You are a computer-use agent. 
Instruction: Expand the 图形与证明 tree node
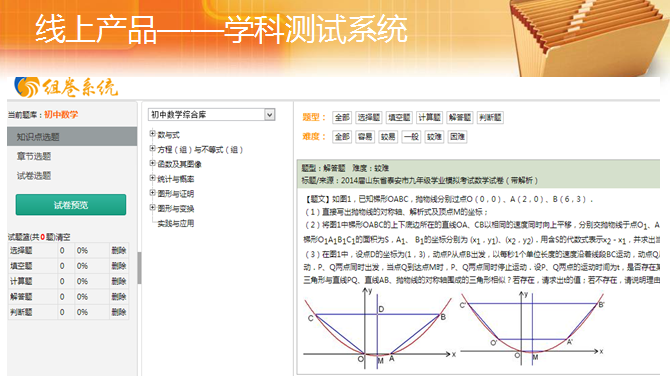[x=152, y=193]
